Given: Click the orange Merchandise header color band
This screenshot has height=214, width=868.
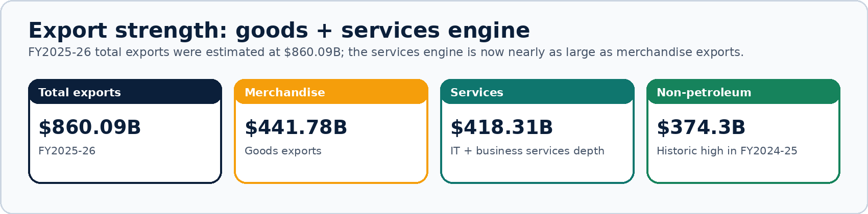Looking at the screenshot, I should (331, 92).
